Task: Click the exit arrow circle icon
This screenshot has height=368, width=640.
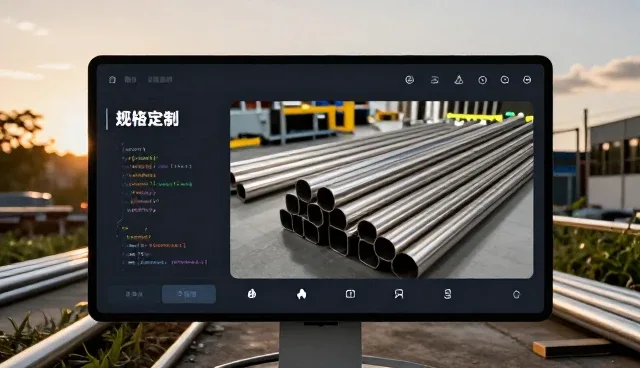Action: (527, 80)
